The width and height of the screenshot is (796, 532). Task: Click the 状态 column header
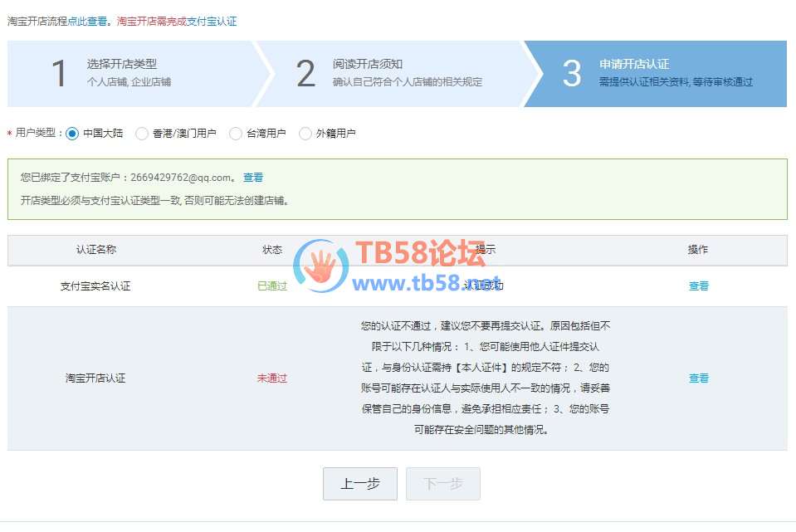(272, 249)
